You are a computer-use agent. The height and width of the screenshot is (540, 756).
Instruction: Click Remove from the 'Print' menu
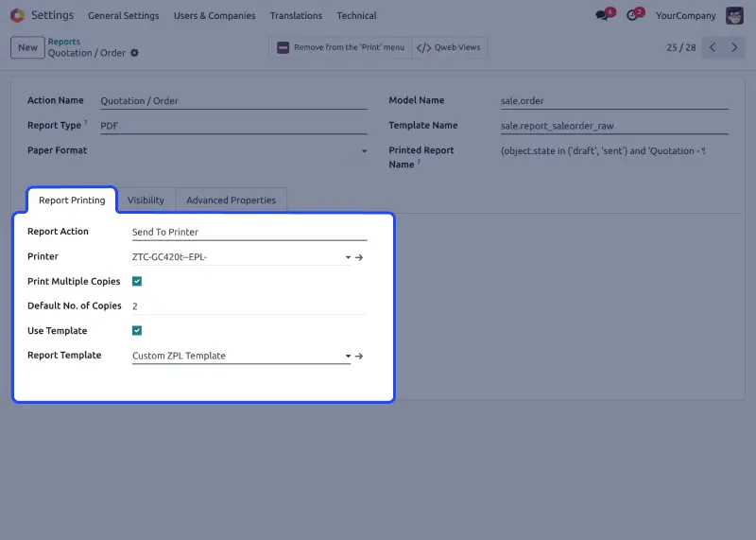340,47
